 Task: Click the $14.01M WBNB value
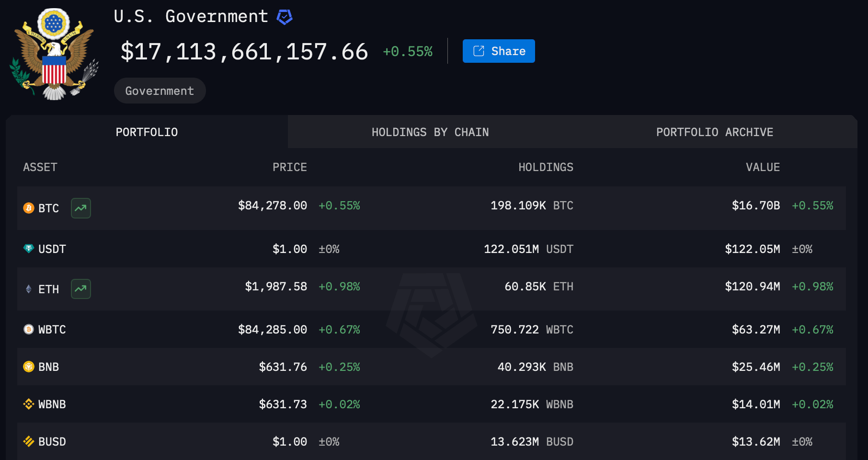[756, 404]
